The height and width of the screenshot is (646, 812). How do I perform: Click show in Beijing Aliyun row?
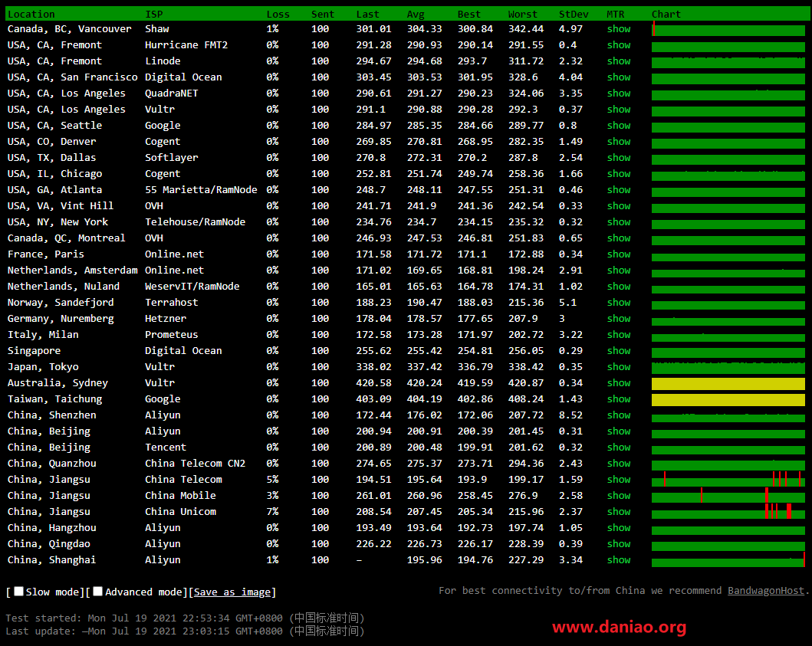[x=619, y=431]
